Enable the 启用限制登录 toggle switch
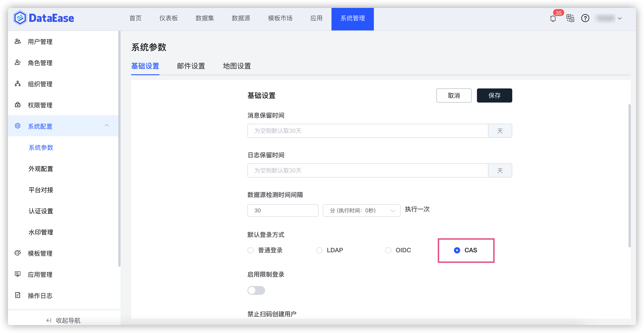 pos(256,290)
